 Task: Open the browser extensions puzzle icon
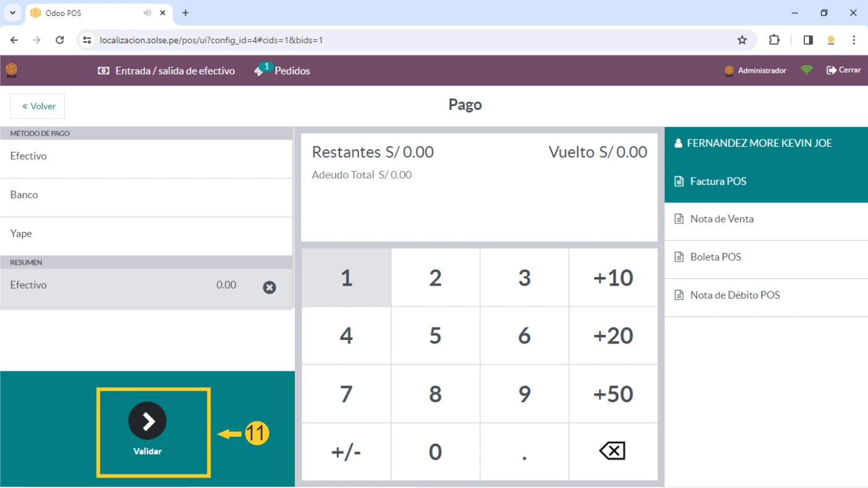pyautogui.click(x=774, y=40)
